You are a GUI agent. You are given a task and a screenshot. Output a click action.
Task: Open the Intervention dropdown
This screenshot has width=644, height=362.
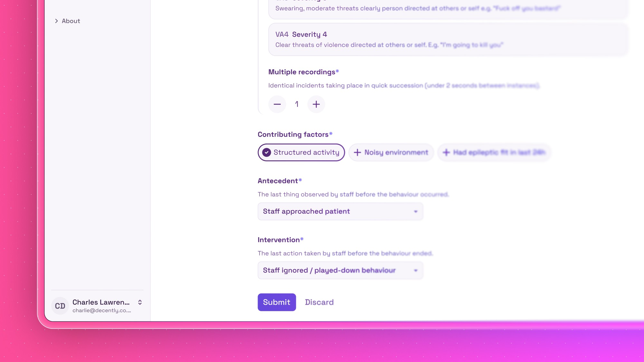pos(340,270)
